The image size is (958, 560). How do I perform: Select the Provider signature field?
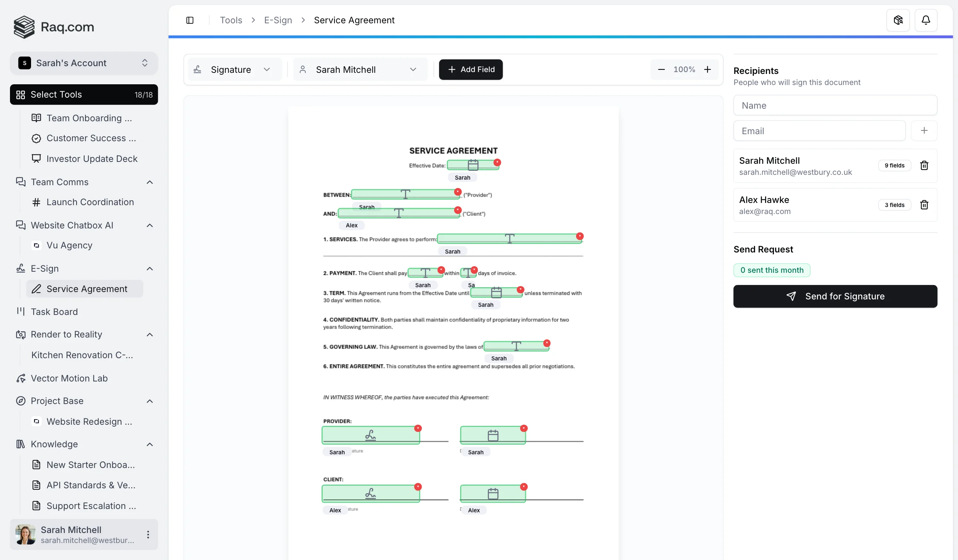pyautogui.click(x=370, y=435)
